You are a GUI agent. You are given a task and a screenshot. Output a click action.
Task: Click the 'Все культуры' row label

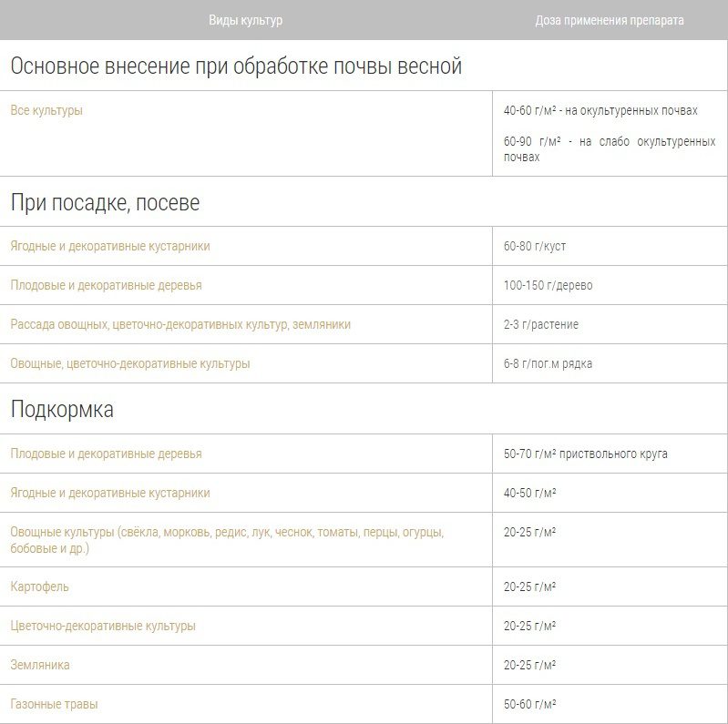(46, 111)
